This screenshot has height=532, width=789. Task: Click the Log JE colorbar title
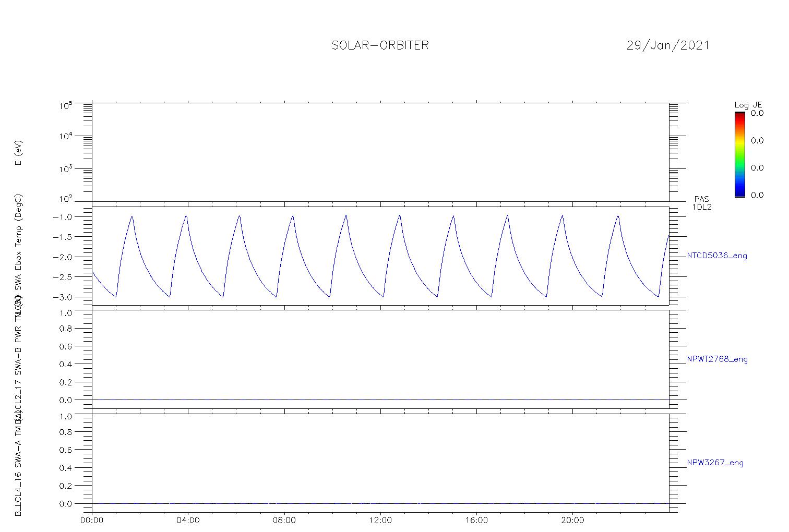click(x=748, y=105)
